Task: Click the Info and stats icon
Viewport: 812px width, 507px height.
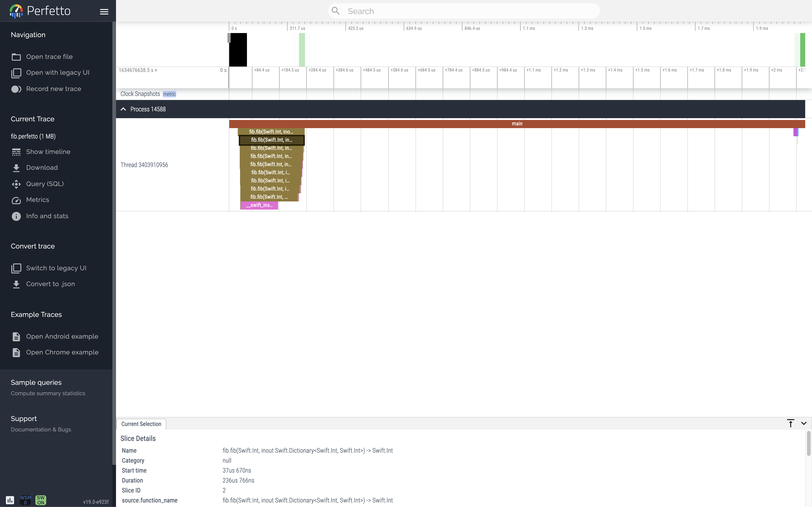Action: pos(16,215)
